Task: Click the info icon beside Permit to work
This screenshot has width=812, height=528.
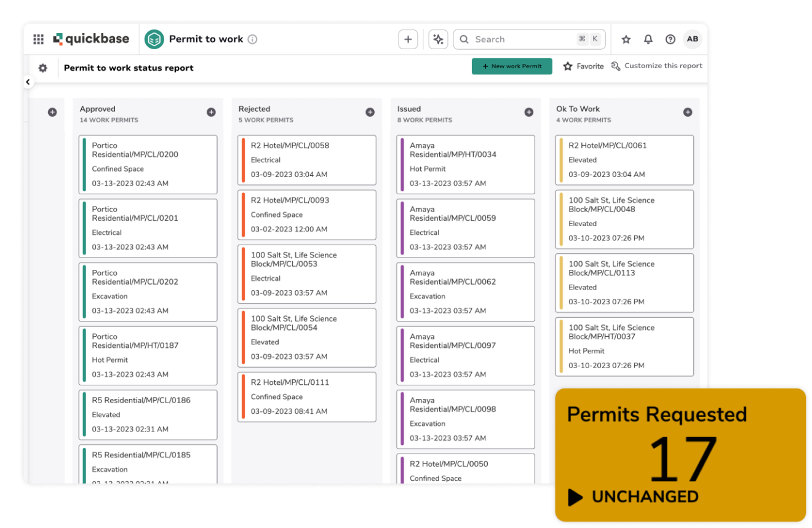Action: pyautogui.click(x=252, y=39)
